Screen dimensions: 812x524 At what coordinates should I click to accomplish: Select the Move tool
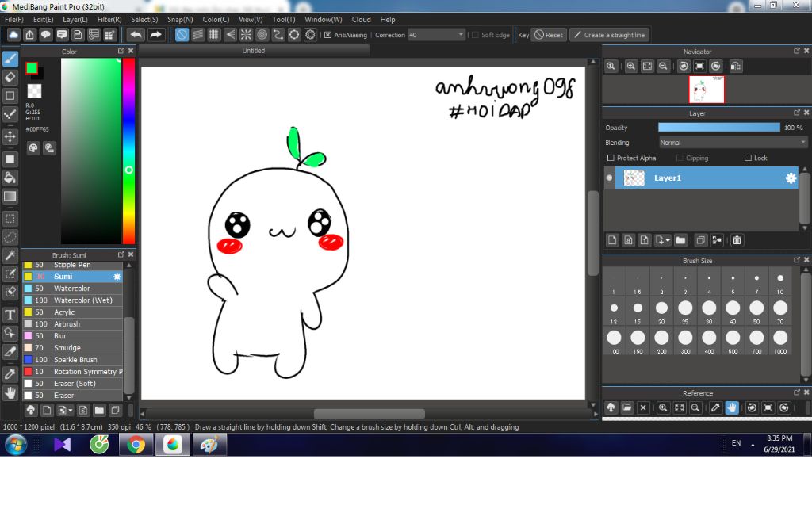pyautogui.click(x=10, y=136)
